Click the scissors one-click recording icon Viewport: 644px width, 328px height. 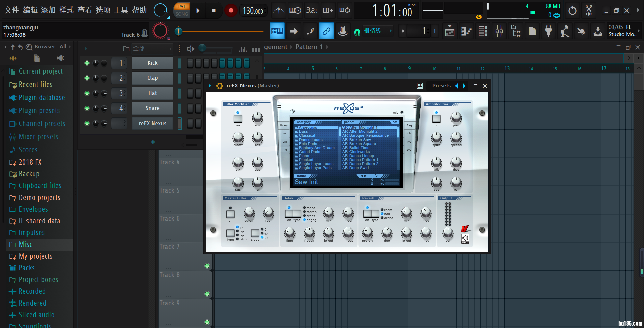coord(589,10)
